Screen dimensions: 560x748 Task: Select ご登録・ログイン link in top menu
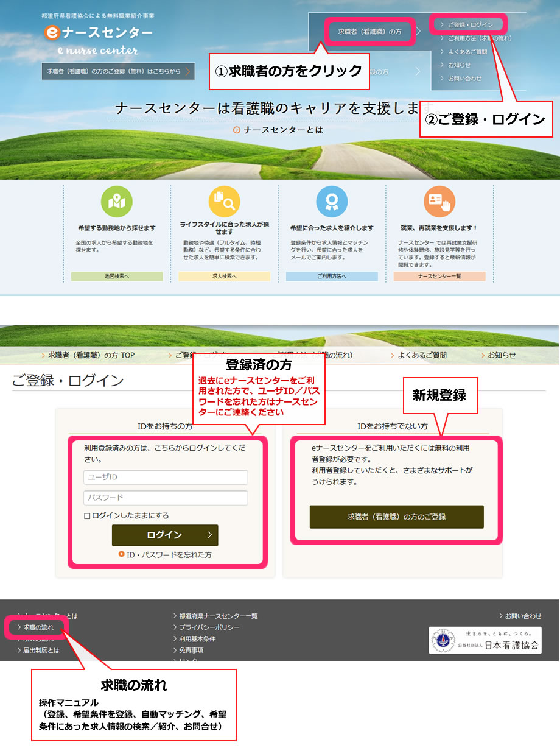coord(470,25)
